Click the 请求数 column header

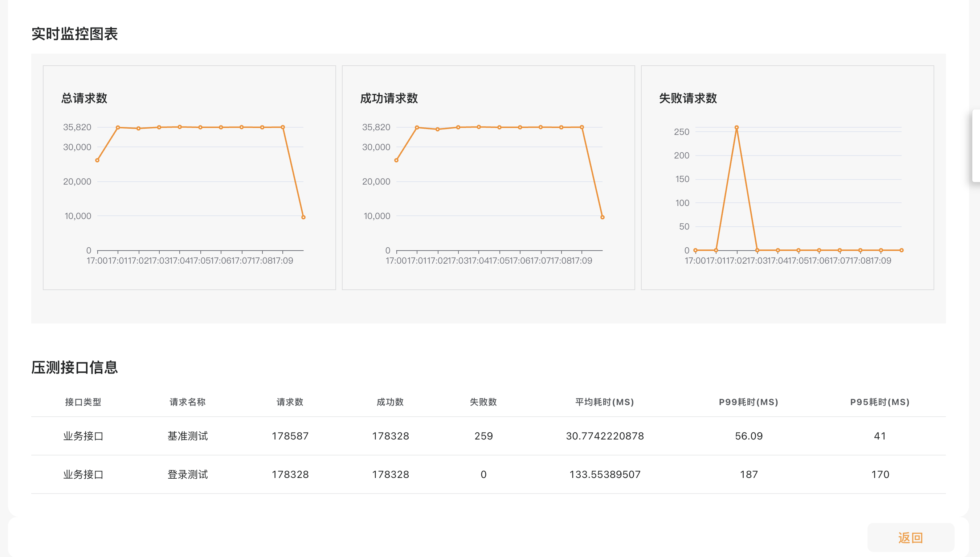click(290, 402)
